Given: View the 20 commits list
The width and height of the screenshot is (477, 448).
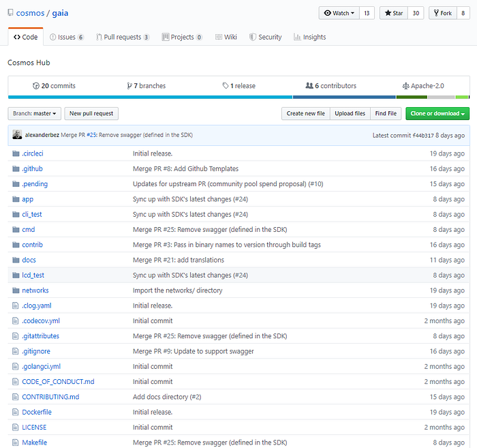Looking at the screenshot, I should click(54, 86).
